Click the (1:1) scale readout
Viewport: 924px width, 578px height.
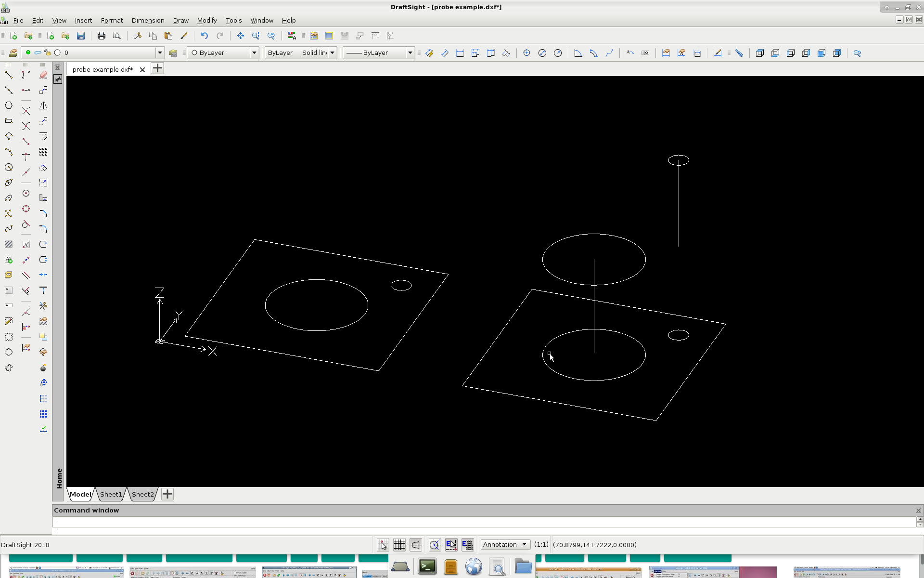pos(541,545)
